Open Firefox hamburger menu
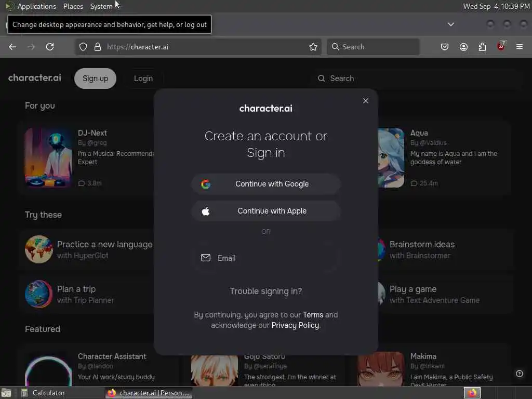 (x=520, y=47)
